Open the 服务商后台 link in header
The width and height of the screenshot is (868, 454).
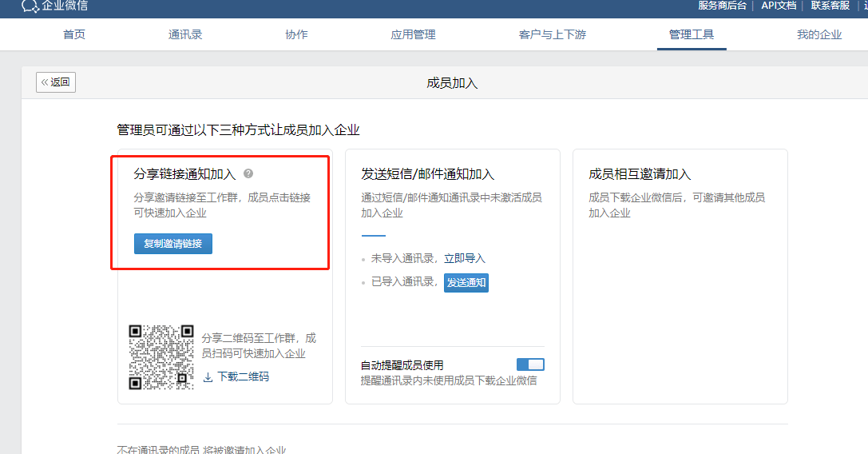[x=722, y=6]
